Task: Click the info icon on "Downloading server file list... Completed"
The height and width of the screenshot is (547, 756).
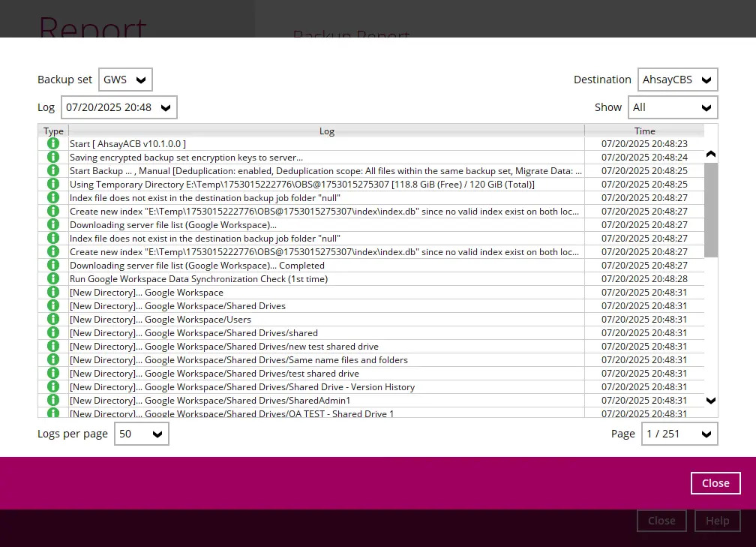Action: click(x=52, y=265)
